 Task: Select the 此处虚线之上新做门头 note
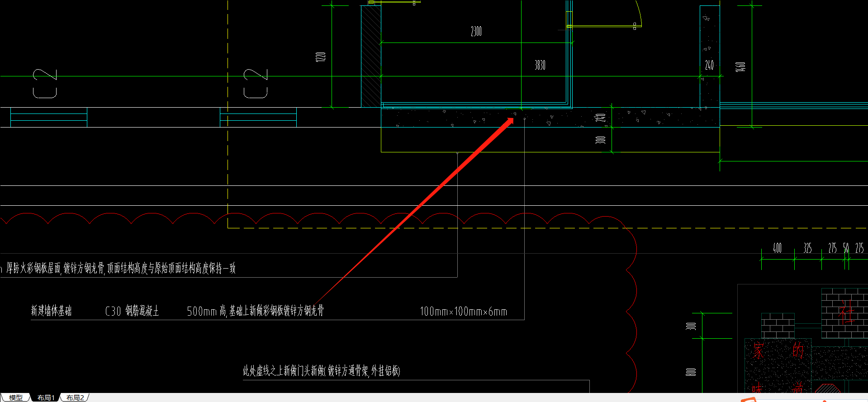[x=321, y=371]
